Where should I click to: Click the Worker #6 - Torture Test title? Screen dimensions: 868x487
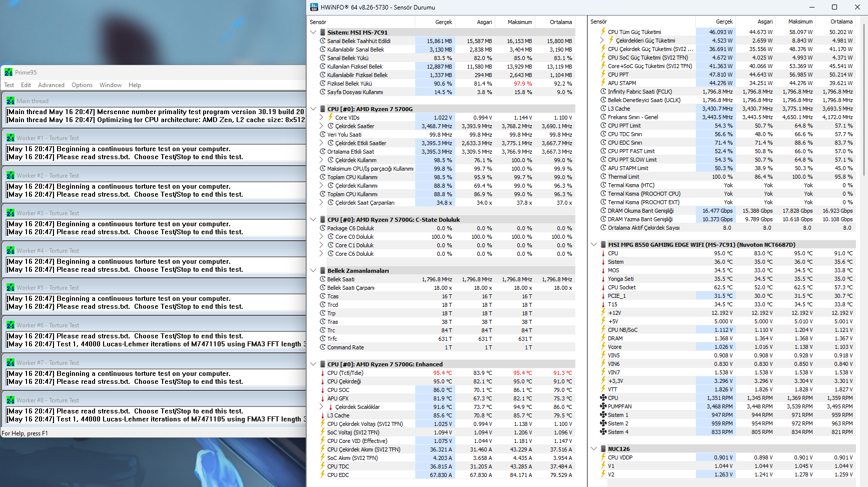coord(48,325)
